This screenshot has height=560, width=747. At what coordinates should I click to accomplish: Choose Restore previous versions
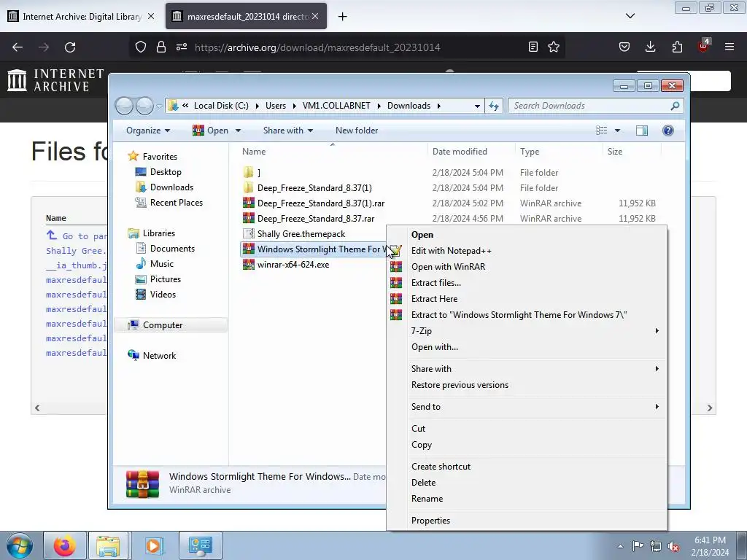(x=460, y=385)
